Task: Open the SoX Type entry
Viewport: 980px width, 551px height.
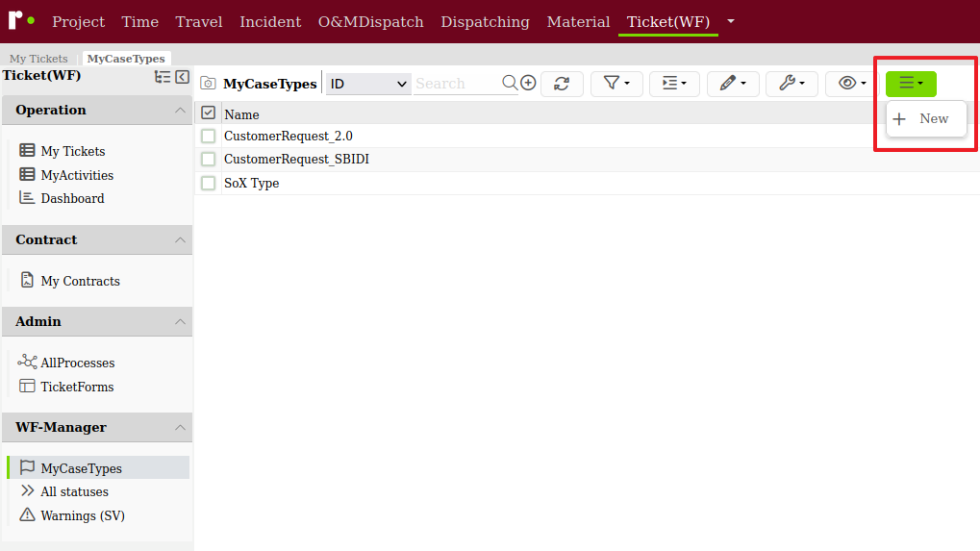Action: tap(251, 183)
